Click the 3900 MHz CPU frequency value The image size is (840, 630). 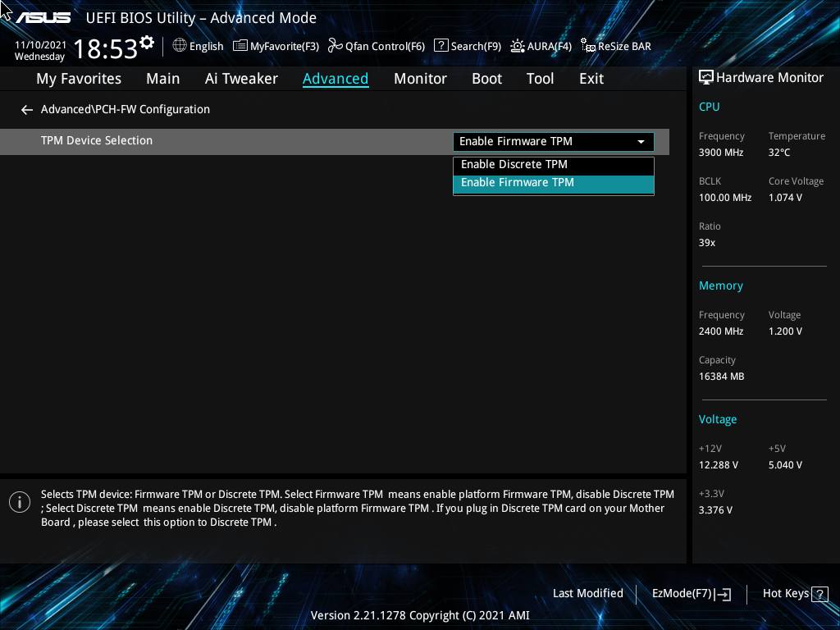click(720, 153)
